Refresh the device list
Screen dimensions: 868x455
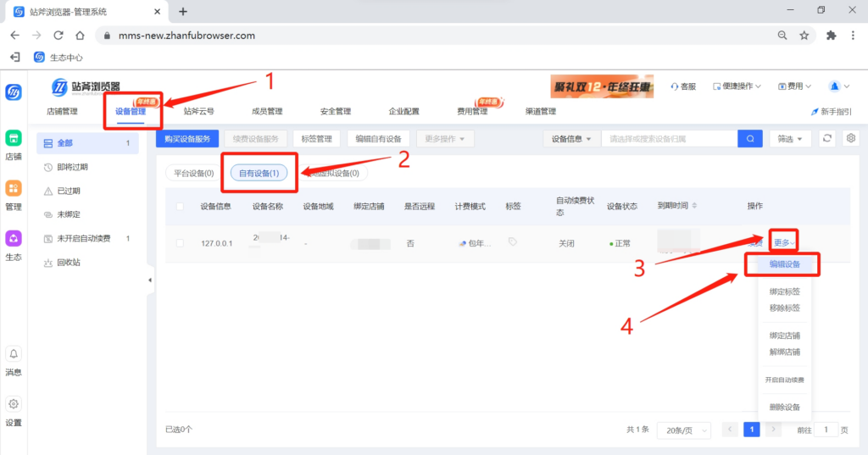pyautogui.click(x=827, y=138)
